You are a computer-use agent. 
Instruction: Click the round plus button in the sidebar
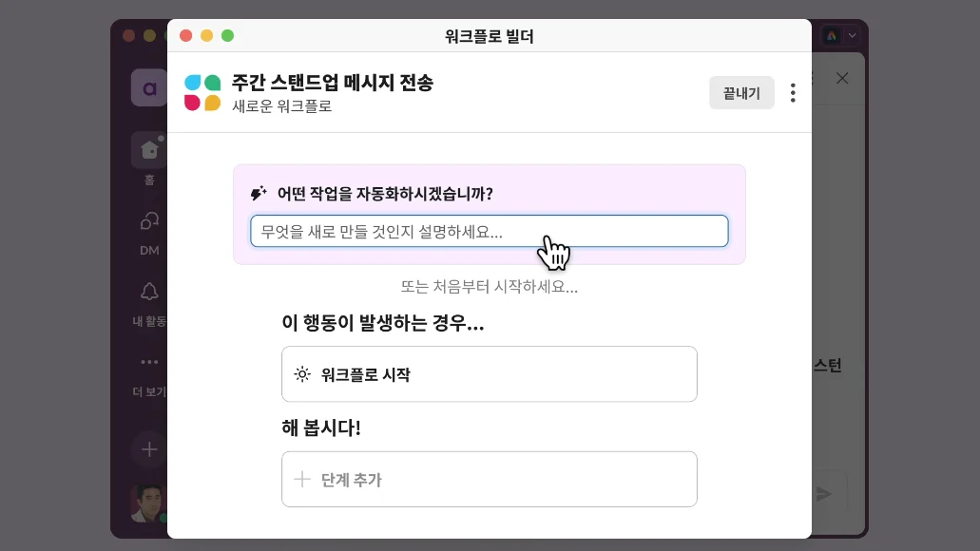click(149, 448)
